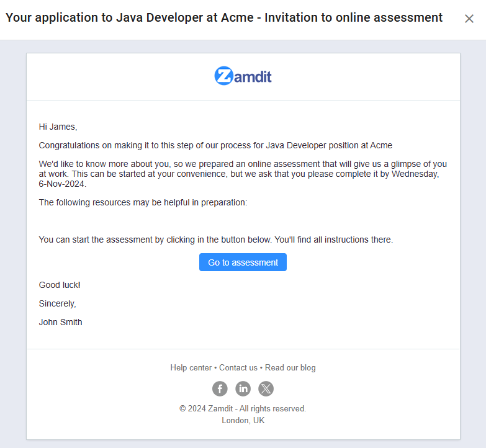Open the Help center link

click(191, 368)
